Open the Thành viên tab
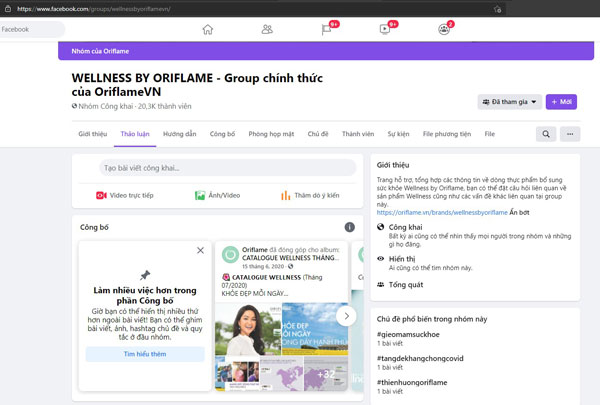600x405 pixels. coord(358,134)
